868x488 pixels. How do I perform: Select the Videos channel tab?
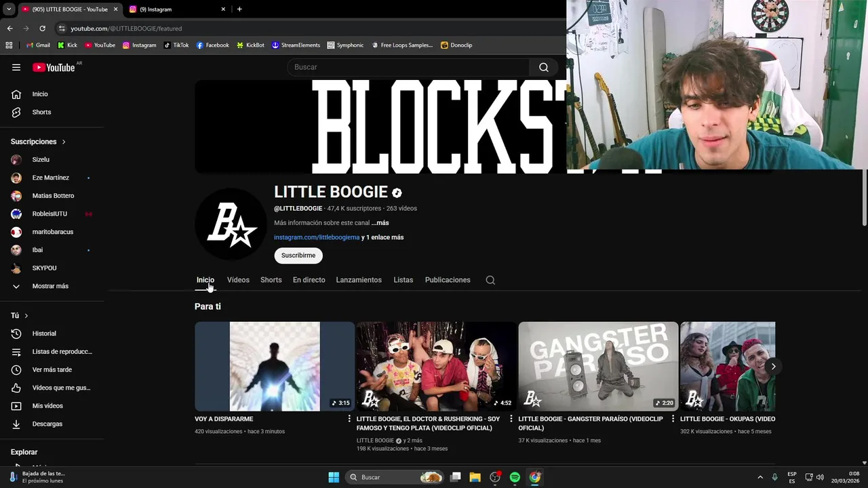[238, 280]
